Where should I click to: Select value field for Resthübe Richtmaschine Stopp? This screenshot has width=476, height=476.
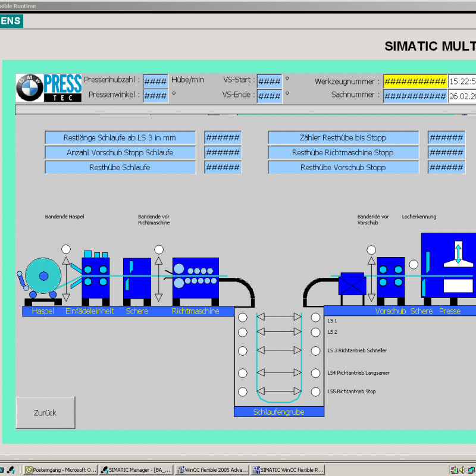(446, 152)
